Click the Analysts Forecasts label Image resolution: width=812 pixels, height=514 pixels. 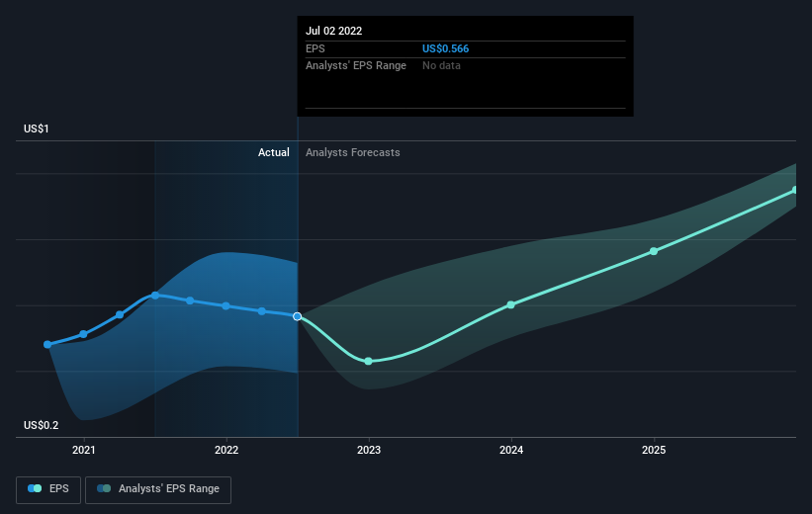[353, 152]
